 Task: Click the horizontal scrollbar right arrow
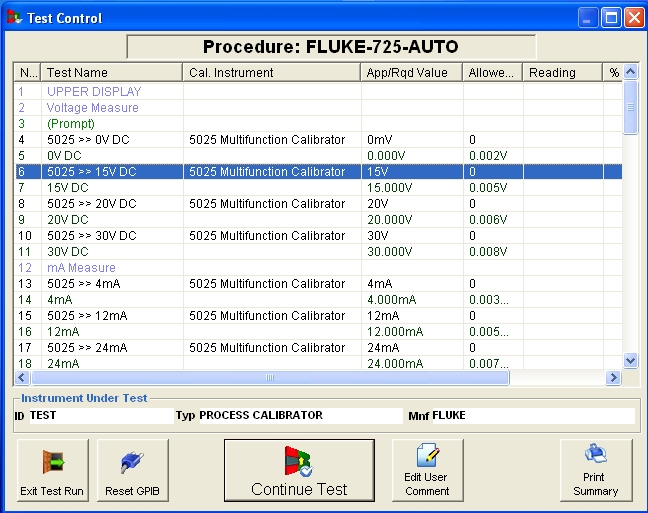point(614,378)
